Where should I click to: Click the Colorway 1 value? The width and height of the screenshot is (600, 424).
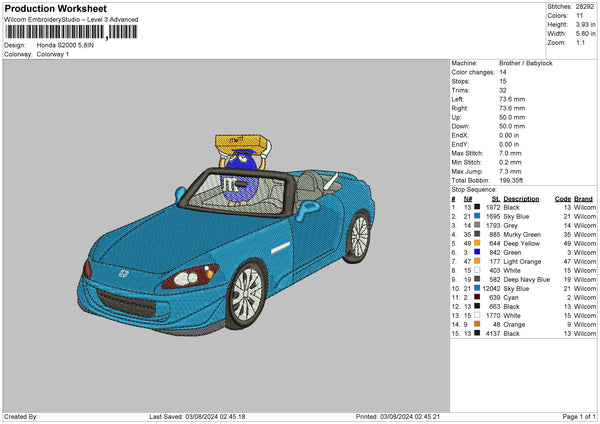(53, 54)
